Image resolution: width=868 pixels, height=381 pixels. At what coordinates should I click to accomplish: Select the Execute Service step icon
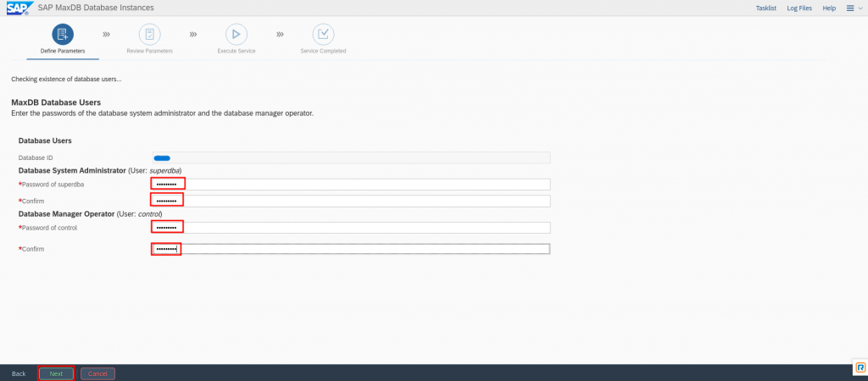(236, 34)
